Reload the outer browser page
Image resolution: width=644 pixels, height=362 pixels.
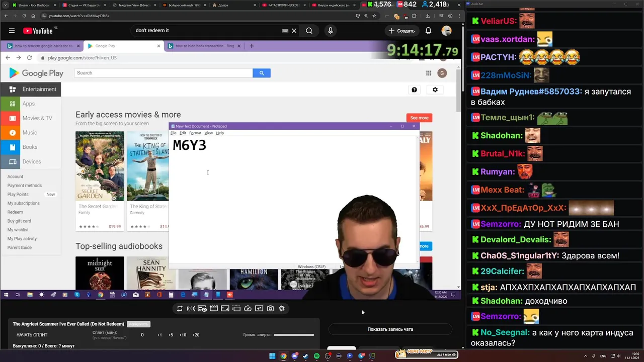tap(24, 16)
